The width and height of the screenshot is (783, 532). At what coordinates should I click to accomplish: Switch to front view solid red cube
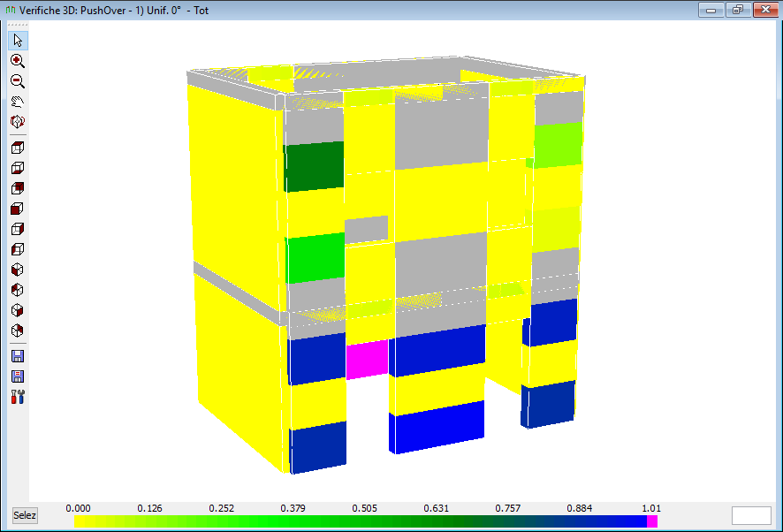(x=18, y=209)
